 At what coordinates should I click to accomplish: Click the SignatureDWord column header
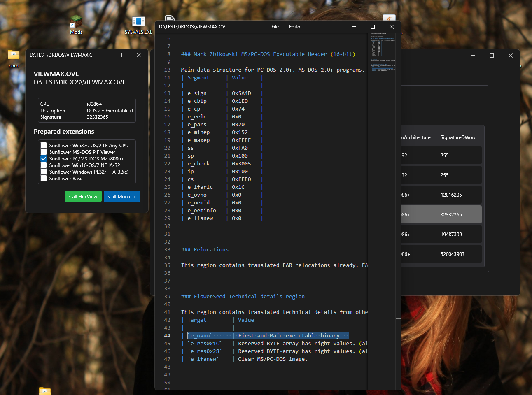click(458, 137)
